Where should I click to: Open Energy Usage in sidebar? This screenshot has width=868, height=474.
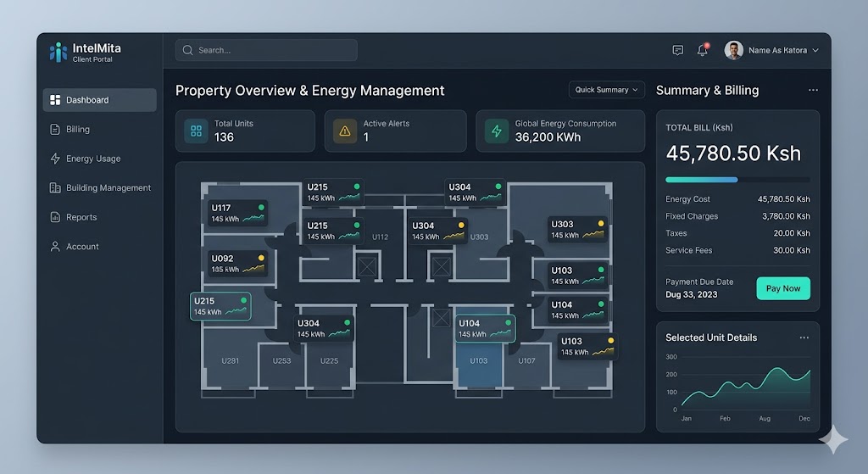[100, 159]
